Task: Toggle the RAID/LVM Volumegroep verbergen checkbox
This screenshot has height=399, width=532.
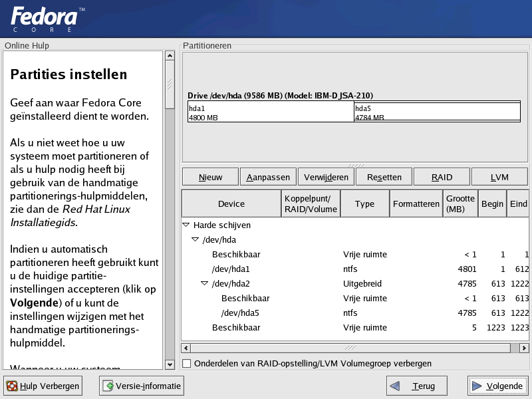Action: click(187, 363)
